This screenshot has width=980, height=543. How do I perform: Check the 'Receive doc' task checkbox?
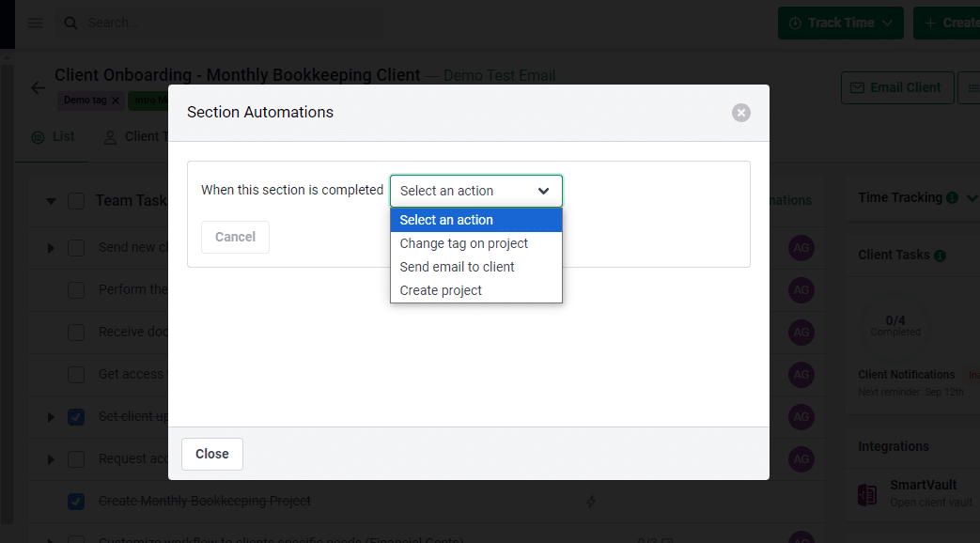pos(76,333)
